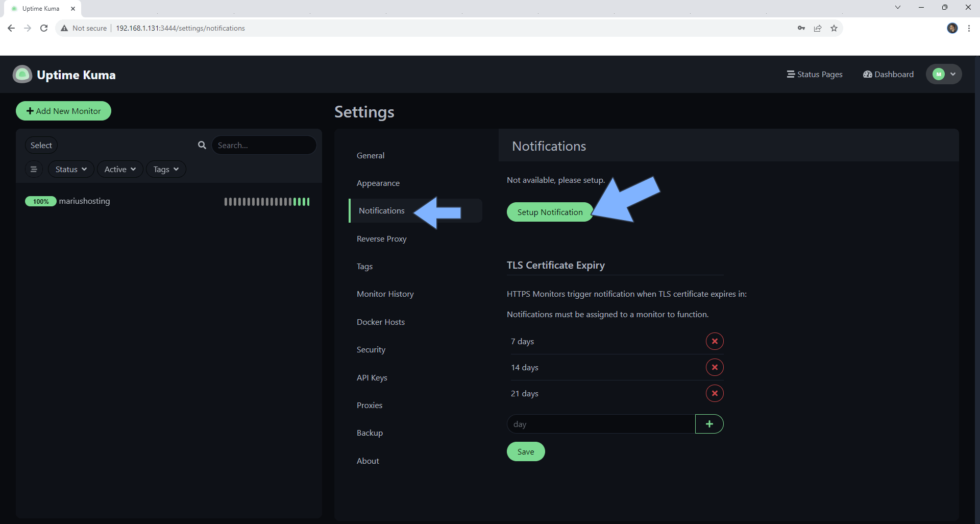Click the Uptime Kuma logo icon
Viewport: 980px width, 524px height.
tap(22, 74)
